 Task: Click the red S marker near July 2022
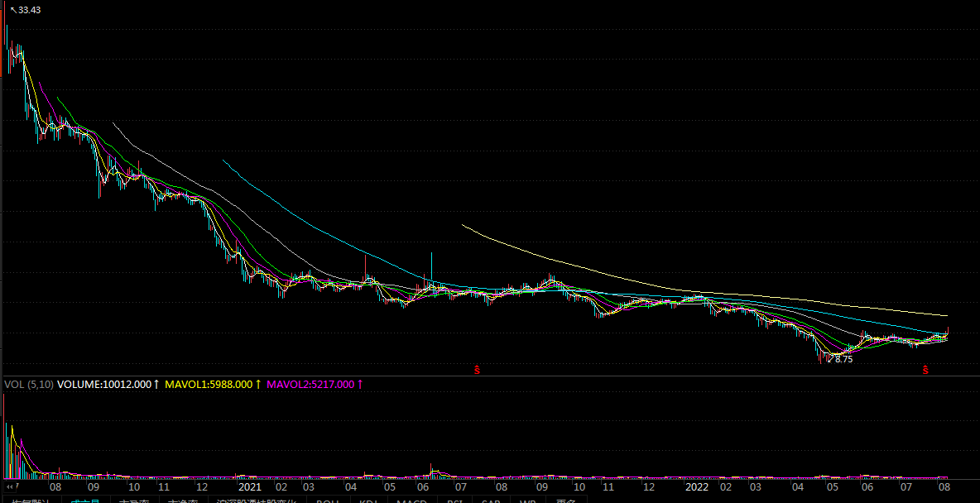(x=925, y=369)
